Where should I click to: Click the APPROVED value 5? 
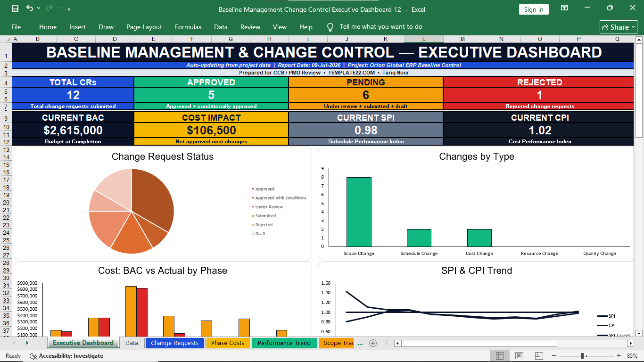[x=211, y=95]
